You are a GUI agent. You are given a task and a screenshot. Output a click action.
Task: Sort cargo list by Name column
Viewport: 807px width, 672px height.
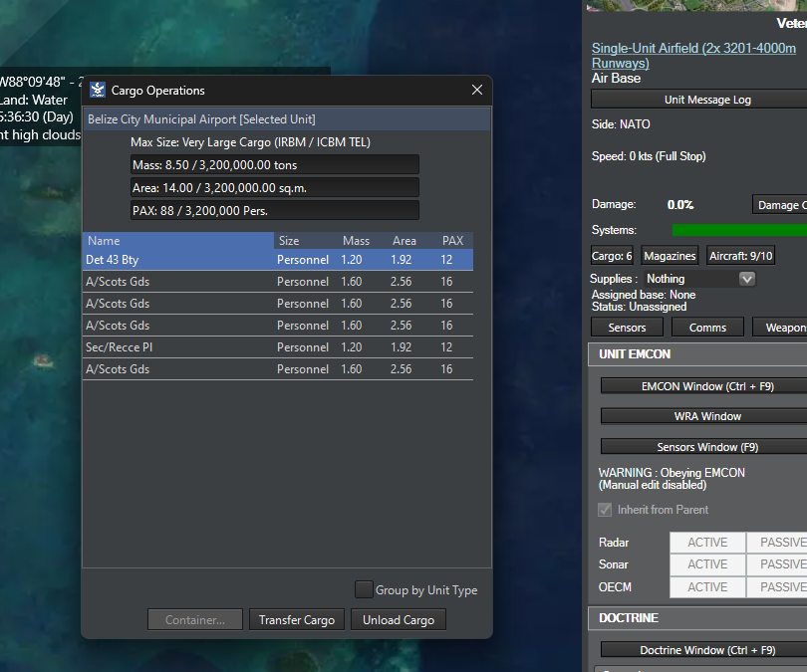click(x=178, y=241)
